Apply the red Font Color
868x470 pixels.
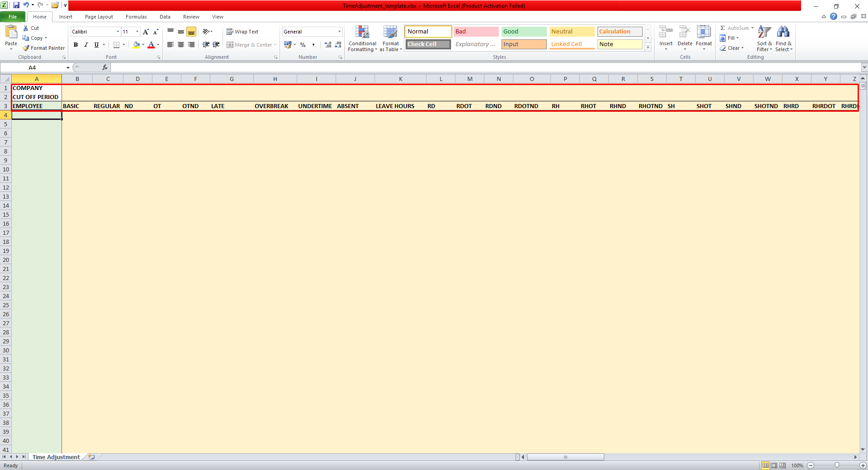point(151,45)
